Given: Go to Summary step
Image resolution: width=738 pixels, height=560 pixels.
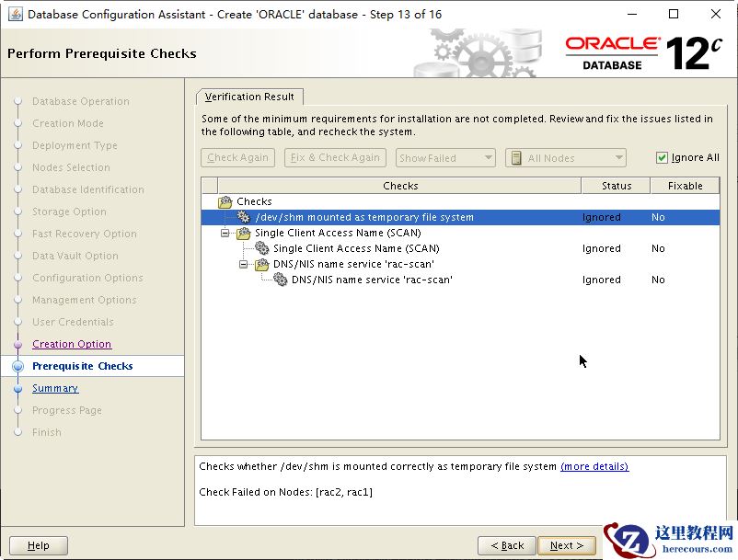Looking at the screenshot, I should [55, 388].
